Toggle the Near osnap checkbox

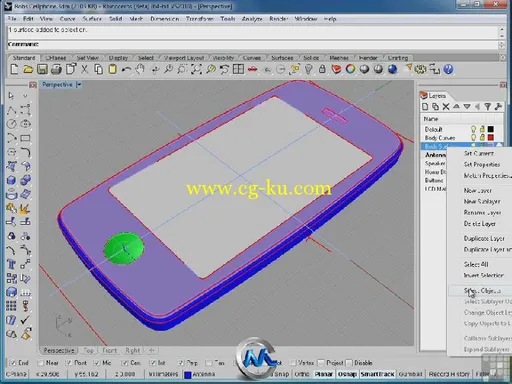coord(41,362)
